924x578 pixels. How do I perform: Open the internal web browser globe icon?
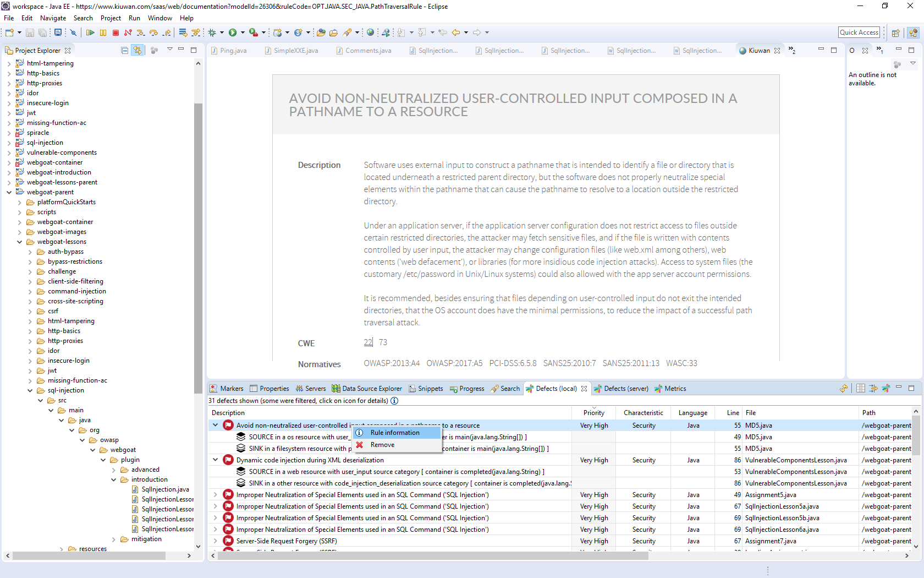click(371, 32)
